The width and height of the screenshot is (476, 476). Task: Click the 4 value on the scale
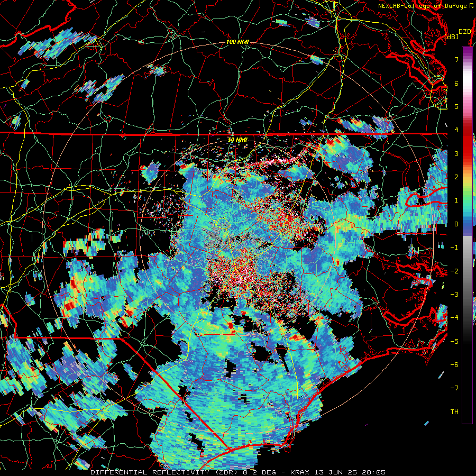click(456, 130)
